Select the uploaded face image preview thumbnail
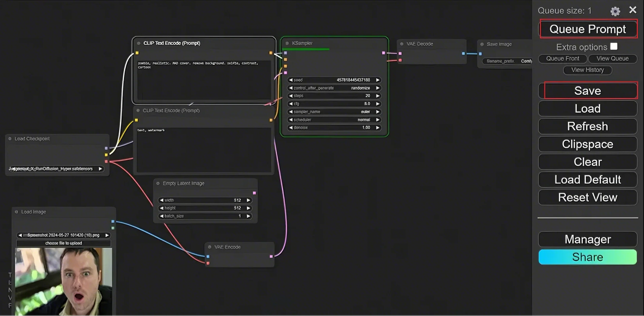Image resolution: width=644 pixels, height=316 pixels. click(64, 281)
